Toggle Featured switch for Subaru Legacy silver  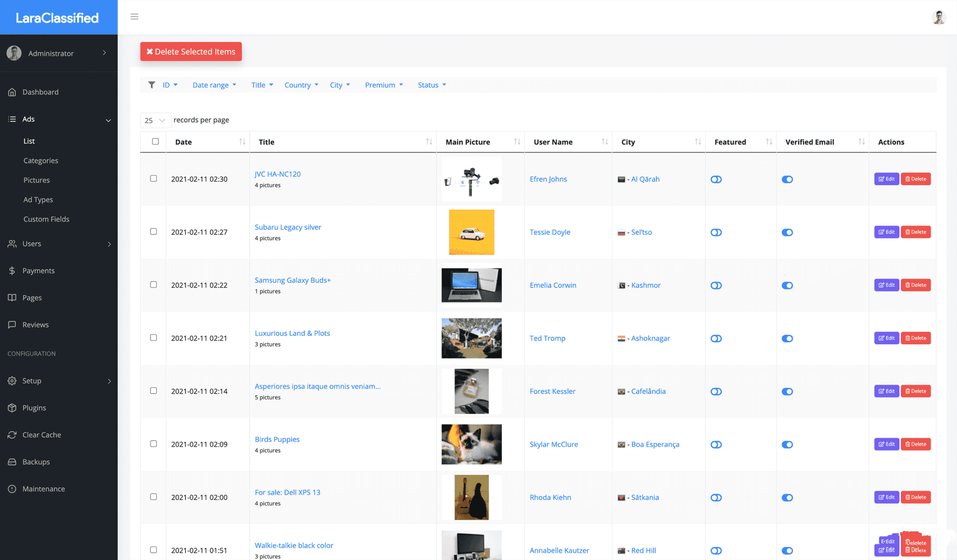coord(716,232)
